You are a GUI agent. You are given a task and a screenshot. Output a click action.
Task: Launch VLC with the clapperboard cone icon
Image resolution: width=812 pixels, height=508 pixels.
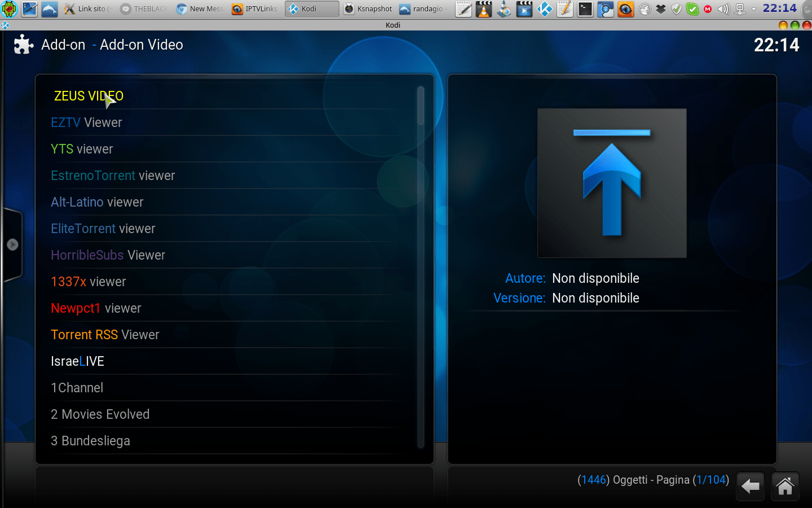484,8
